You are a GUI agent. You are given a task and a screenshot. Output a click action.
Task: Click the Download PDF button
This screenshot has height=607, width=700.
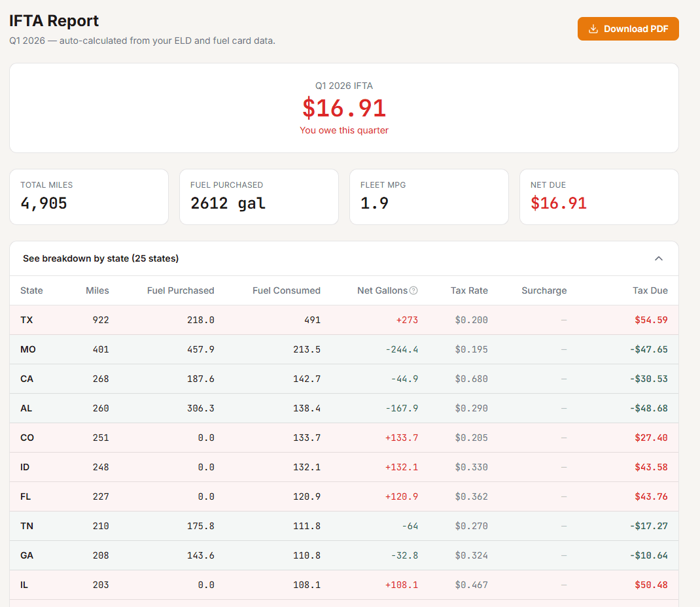pyautogui.click(x=627, y=29)
